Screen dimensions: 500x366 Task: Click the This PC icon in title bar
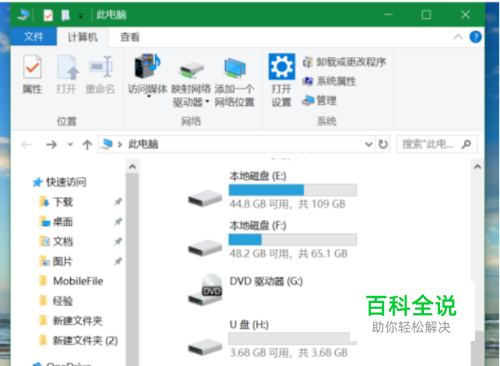(x=23, y=15)
